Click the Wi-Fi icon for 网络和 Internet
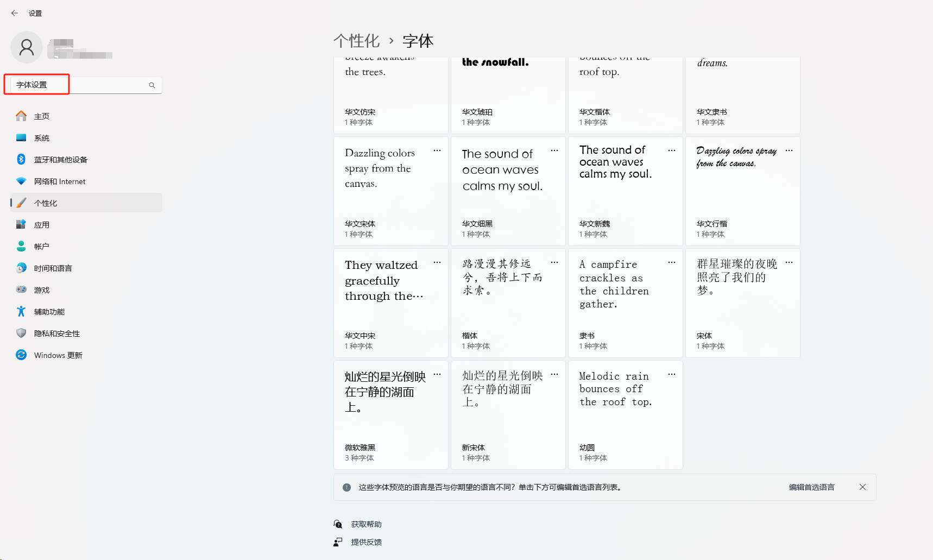Viewport: 933px width, 560px height. tap(21, 181)
